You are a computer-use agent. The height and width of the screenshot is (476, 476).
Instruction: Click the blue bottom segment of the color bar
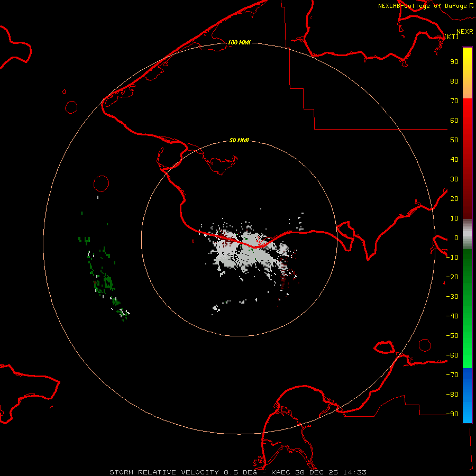467,396
